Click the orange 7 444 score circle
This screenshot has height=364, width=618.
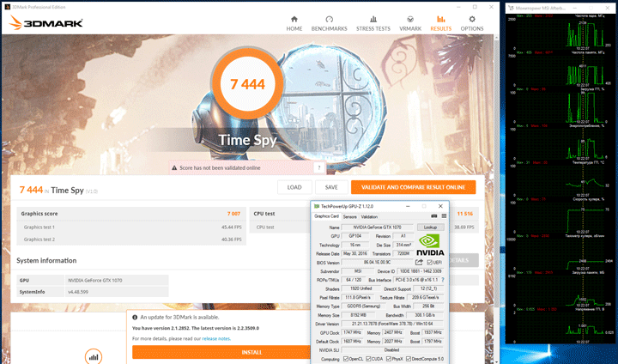(x=247, y=83)
